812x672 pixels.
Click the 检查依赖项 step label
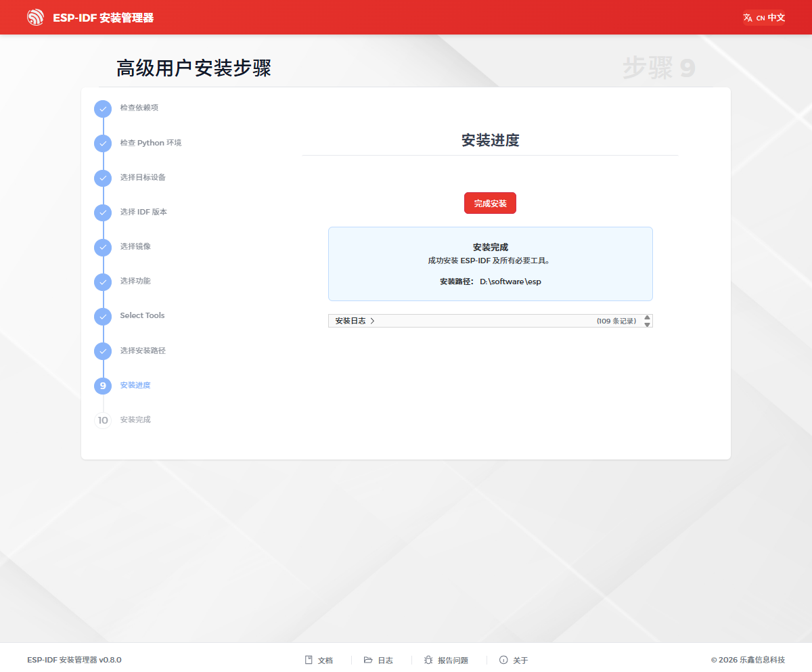139,108
